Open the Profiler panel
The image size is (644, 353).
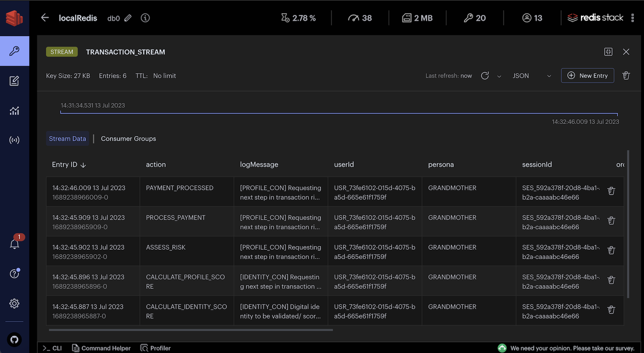[x=155, y=348]
